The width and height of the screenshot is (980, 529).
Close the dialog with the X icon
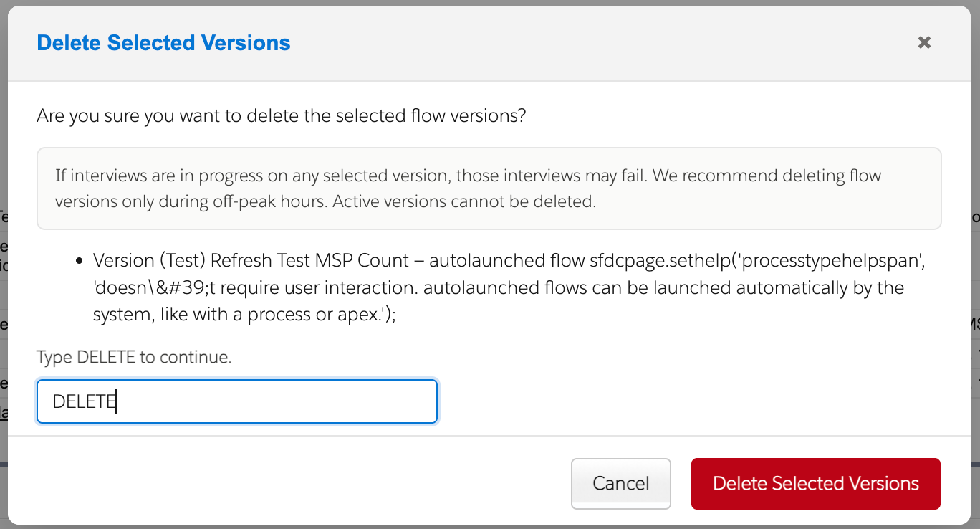click(923, 42)
